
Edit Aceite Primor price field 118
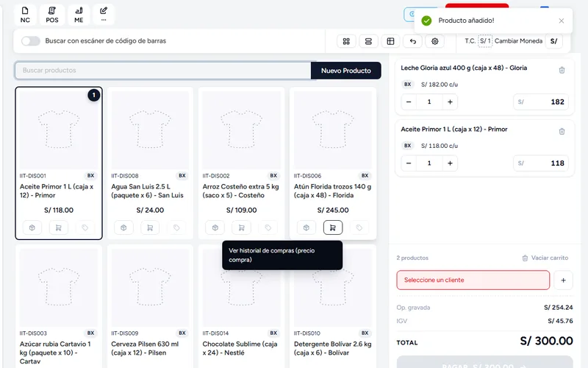point(541,163)
